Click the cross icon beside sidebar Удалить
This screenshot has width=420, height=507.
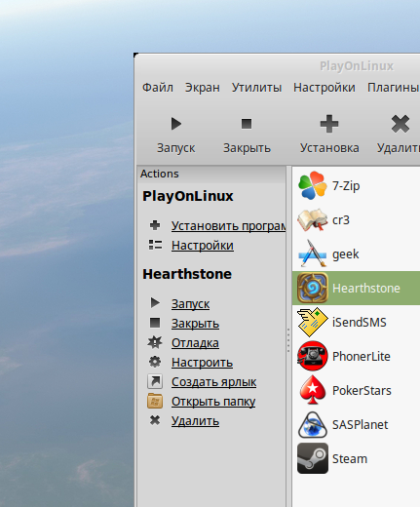coord(155,420)
